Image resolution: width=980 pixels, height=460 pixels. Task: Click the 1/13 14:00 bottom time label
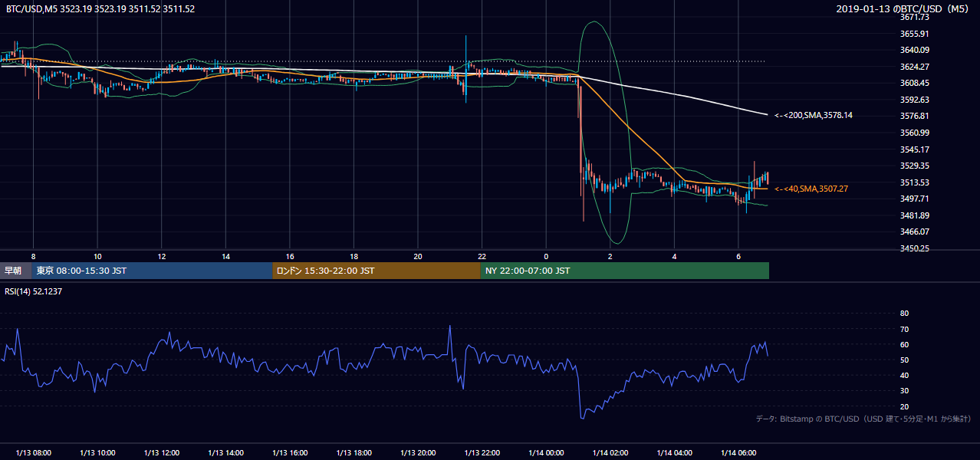(x=225, y=452)
